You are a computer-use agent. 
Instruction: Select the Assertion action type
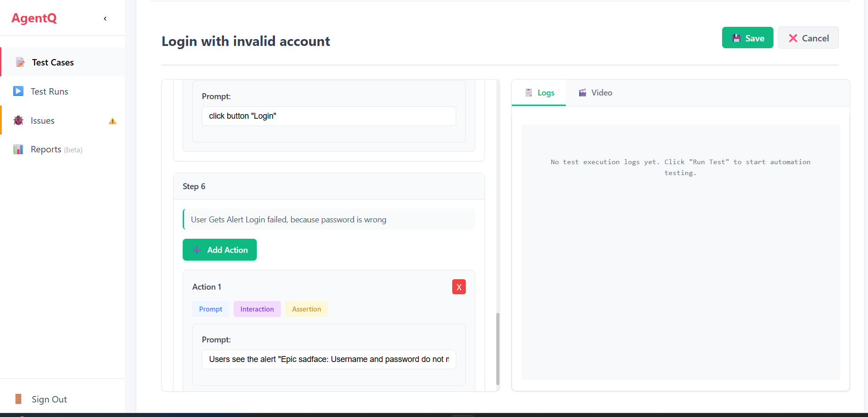coord(306,309)
